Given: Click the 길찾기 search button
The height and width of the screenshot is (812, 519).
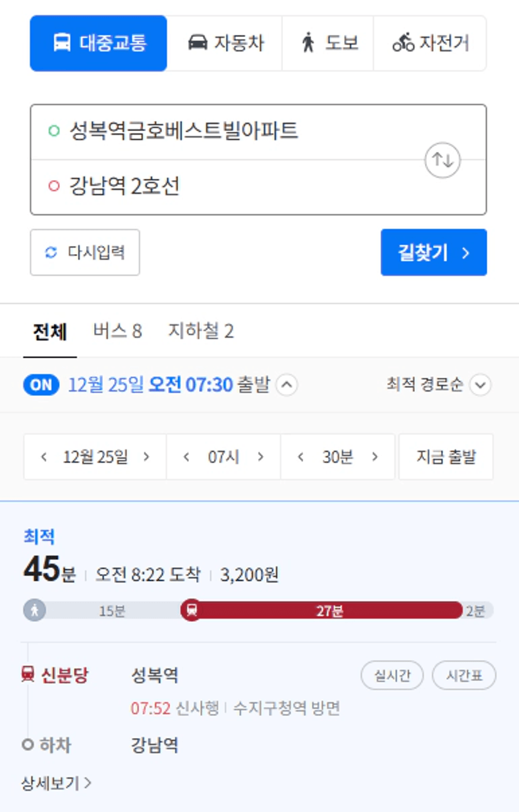Looking at the screenshot, I should point(434,252).
